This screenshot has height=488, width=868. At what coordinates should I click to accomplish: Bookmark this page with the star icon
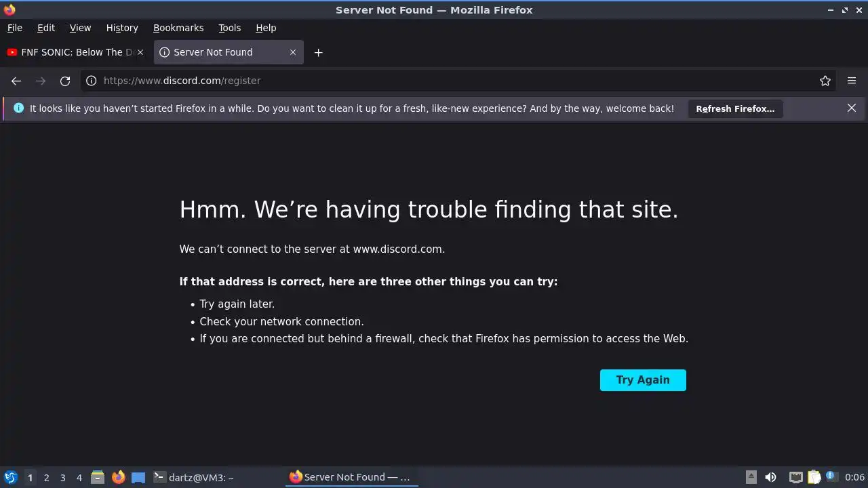[x=825, y=81]
